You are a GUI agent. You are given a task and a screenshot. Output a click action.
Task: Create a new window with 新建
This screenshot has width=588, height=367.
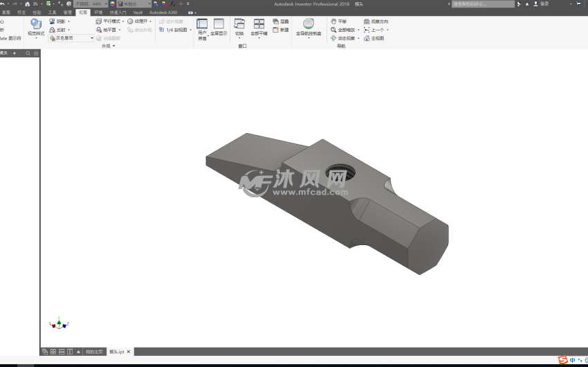281,30
